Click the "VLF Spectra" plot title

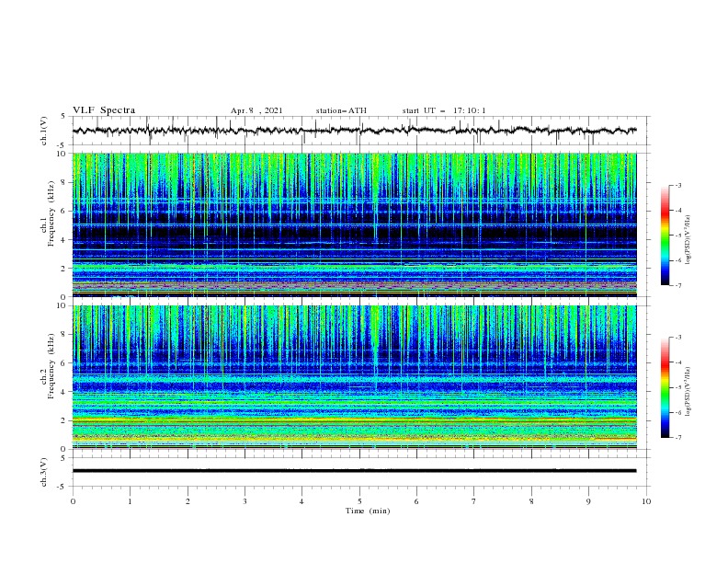104,110
